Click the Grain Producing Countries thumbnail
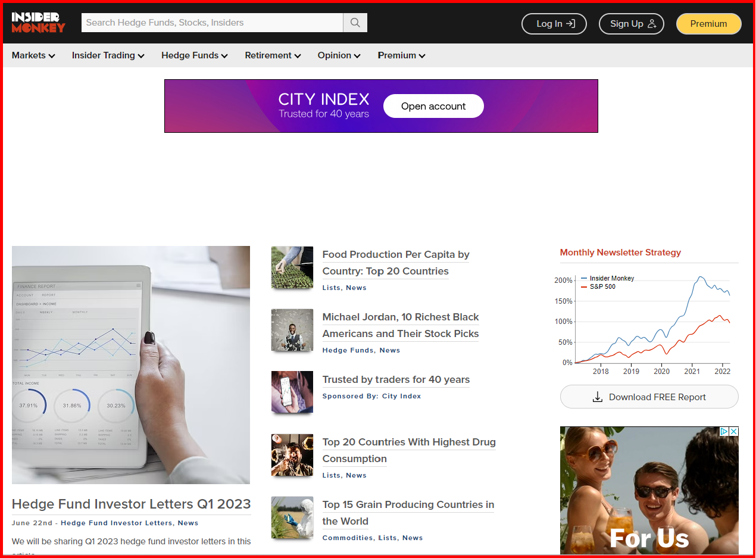 point(292,518)
